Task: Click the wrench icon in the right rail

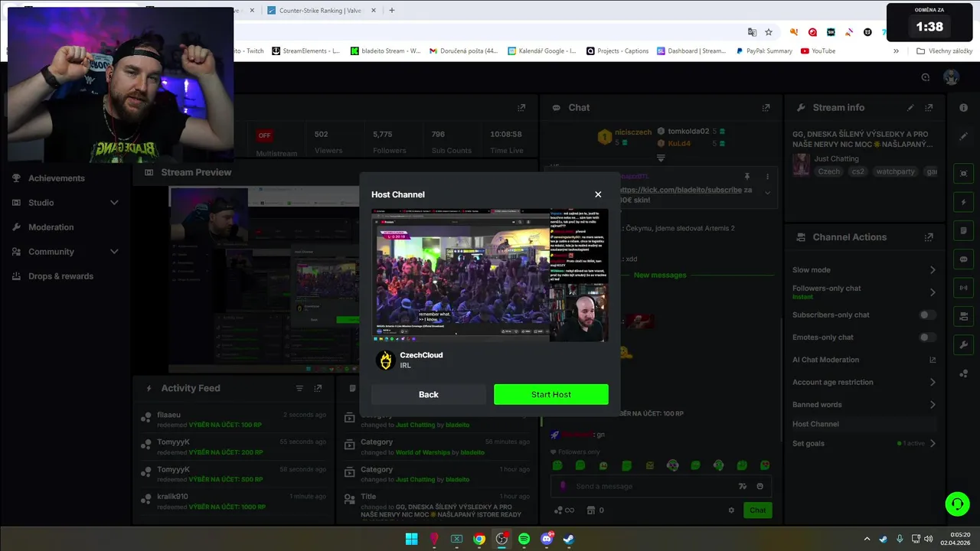Action: (x=963, y=345)
